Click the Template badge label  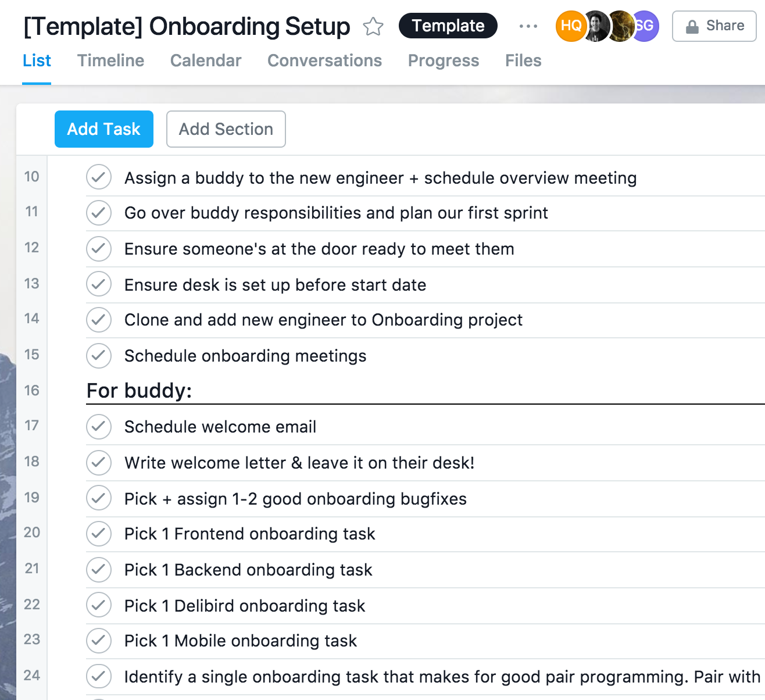click(448, 26)
